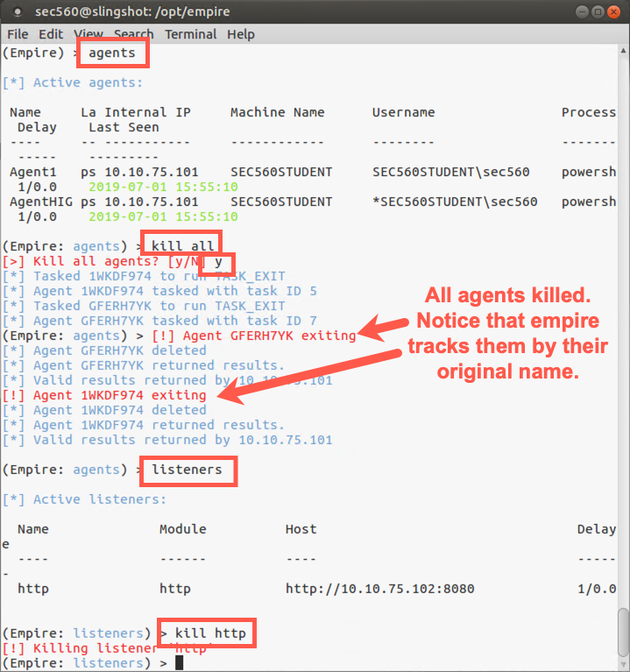Click the boxed 'listeners' command
Image resolution: width=630 pixels, height=672 pixels.
188,470
